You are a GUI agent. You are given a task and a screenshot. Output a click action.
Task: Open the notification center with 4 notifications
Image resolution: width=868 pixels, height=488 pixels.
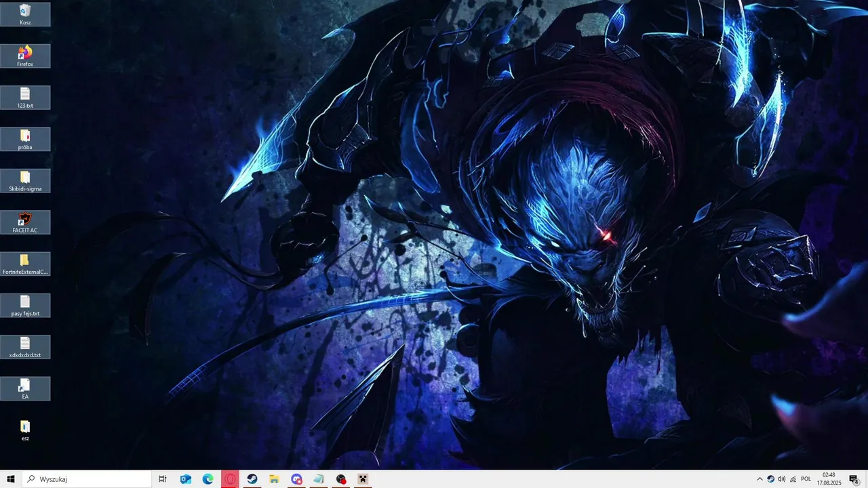(854, 479)
